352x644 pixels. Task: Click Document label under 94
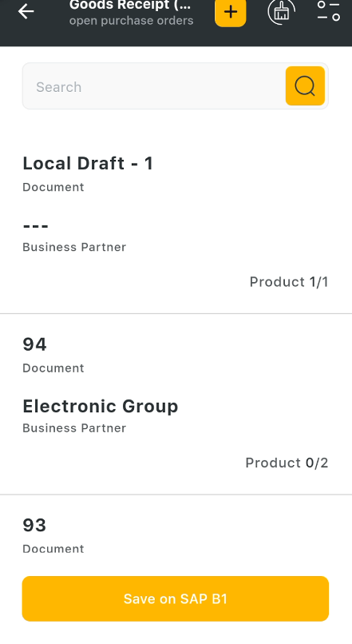(53, 368)
